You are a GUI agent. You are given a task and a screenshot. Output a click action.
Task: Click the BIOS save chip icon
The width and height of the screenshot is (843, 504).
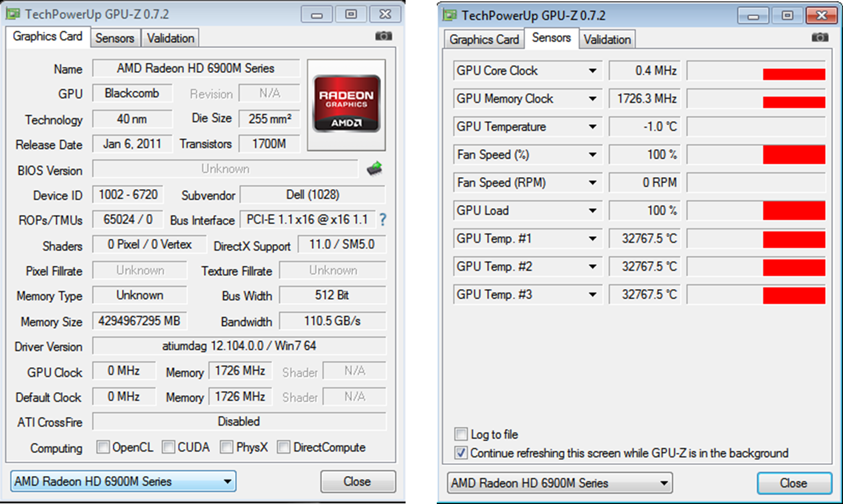[374, 169]
